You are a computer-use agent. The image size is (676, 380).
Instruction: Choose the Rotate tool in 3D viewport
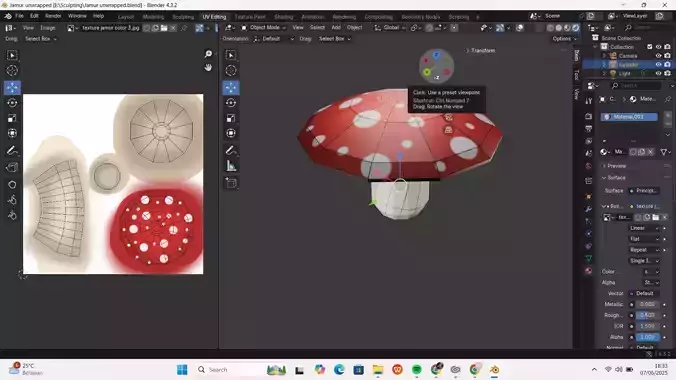pos(231,103)
